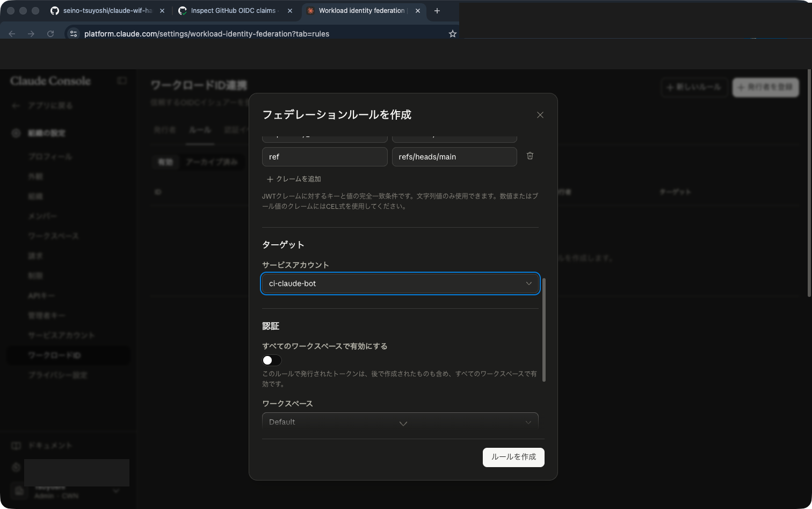Open メンバー in the sidebar
The image size is (812, 509).
click(x=42, y=216)
